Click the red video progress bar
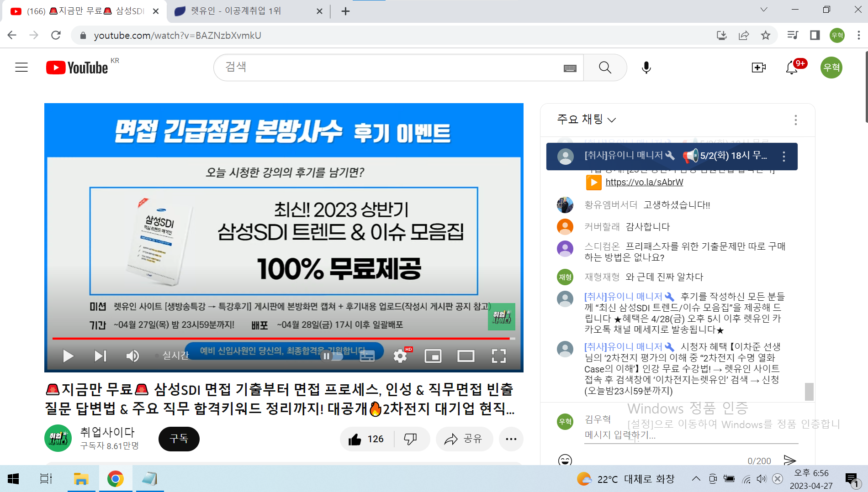The height and width of the screenshot is (492, 868). 274,338
